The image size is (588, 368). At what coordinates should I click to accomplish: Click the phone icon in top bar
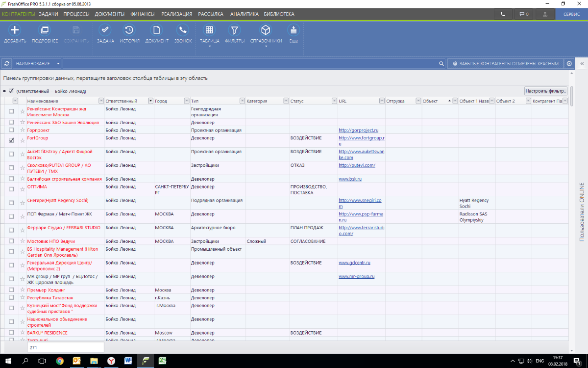coord(503,14)
